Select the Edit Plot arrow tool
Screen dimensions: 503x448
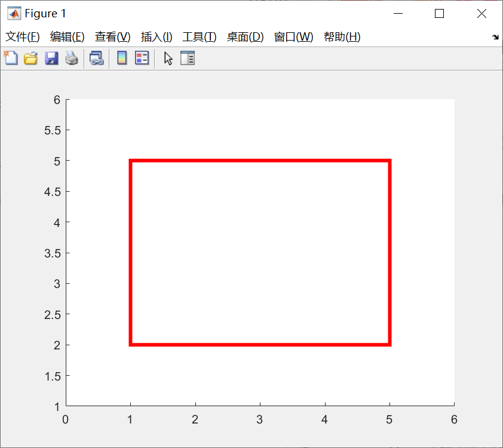168,58
